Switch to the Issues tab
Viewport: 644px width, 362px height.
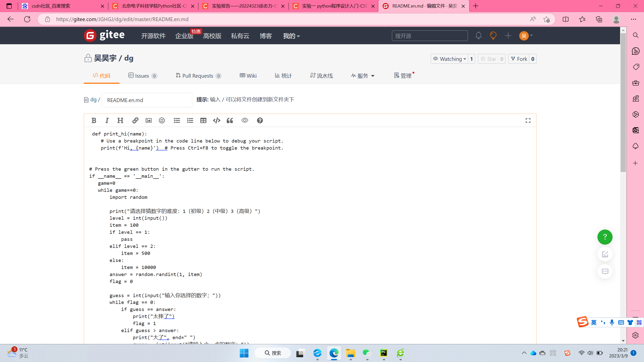pyautogui.click(x=142, y=76)
